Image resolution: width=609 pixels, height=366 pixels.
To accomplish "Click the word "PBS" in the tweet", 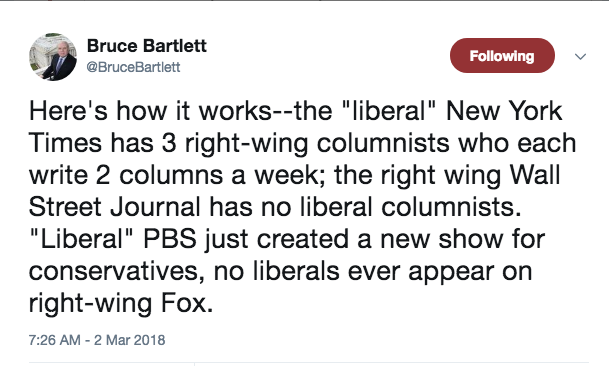I will point(170,239).
